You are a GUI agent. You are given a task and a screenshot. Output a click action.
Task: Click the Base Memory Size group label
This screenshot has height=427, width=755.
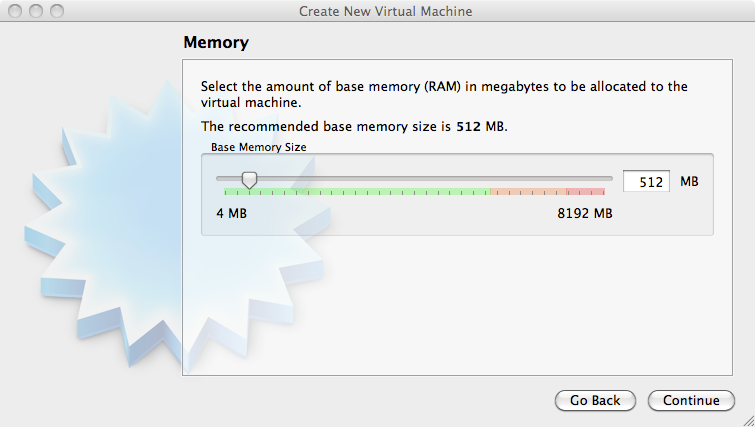259,147
